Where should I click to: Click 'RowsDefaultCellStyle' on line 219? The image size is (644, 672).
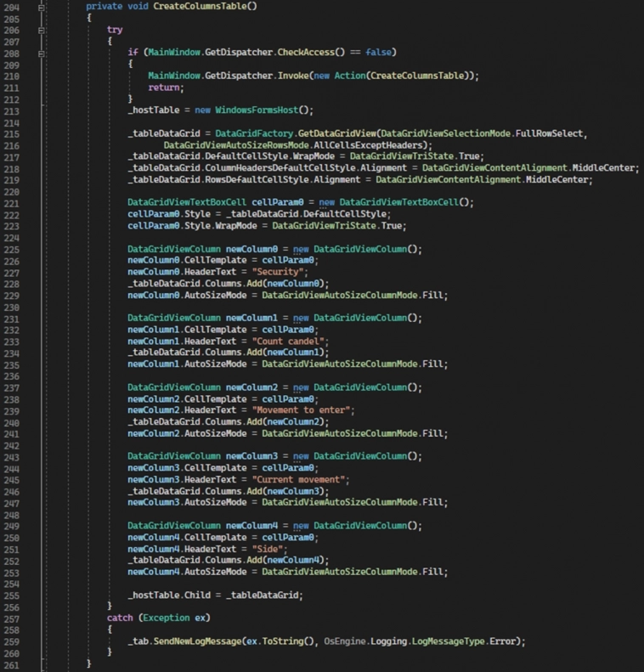(257, 179)
